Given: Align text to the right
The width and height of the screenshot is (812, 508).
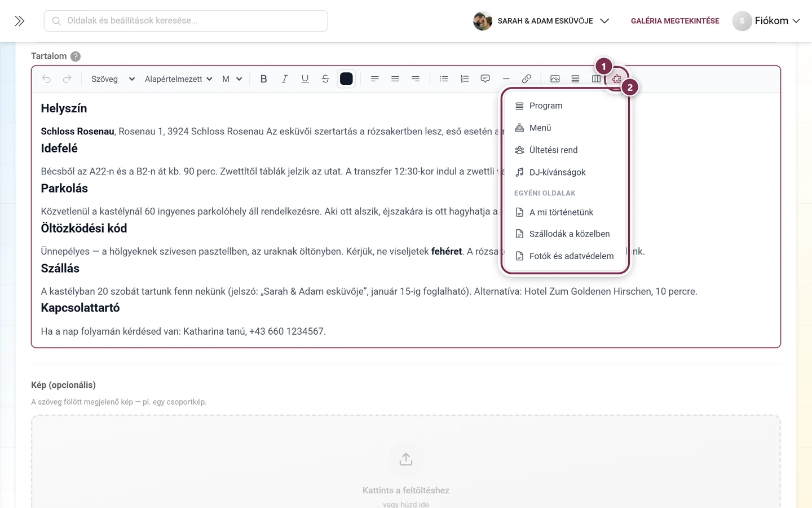Looking at the screenshot, I should point(416,79).
